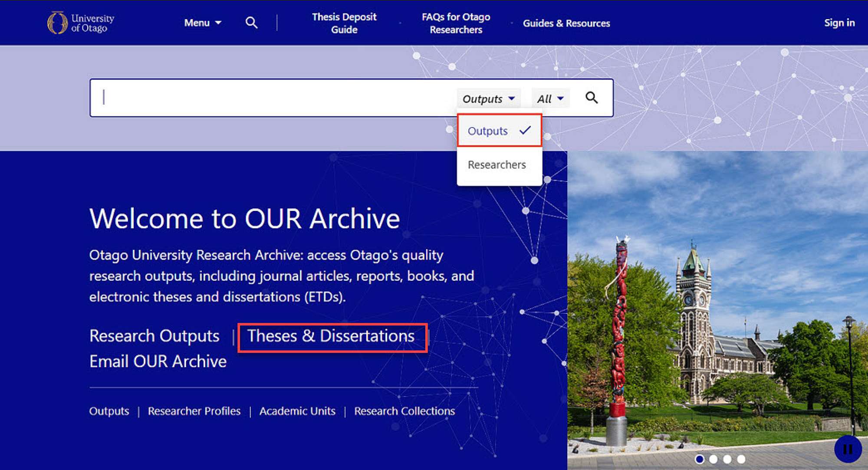
Task: Click the University of Otago logo
Action: click(x=81, y=23)
